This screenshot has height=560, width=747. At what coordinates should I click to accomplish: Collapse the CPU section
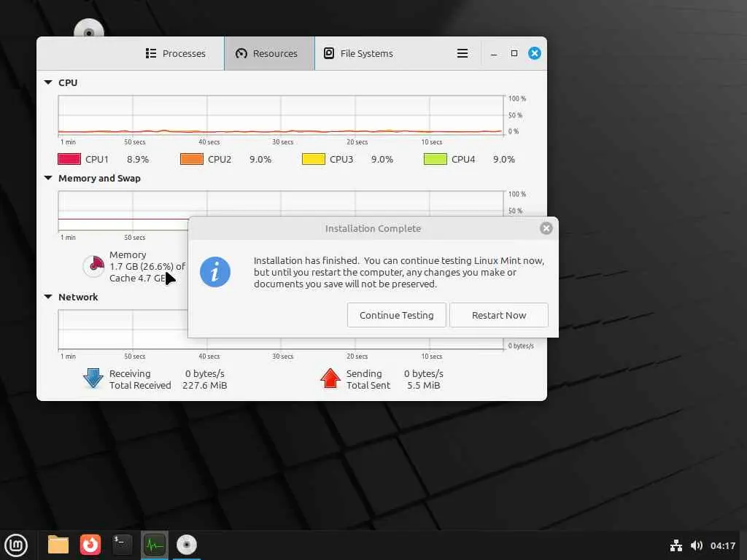click(48, 82)
